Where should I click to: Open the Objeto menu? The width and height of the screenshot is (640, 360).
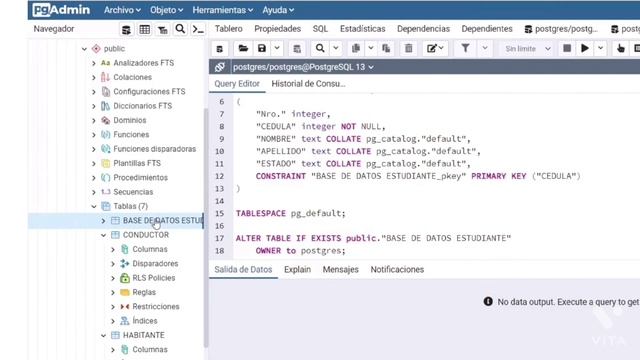(166, 10)
